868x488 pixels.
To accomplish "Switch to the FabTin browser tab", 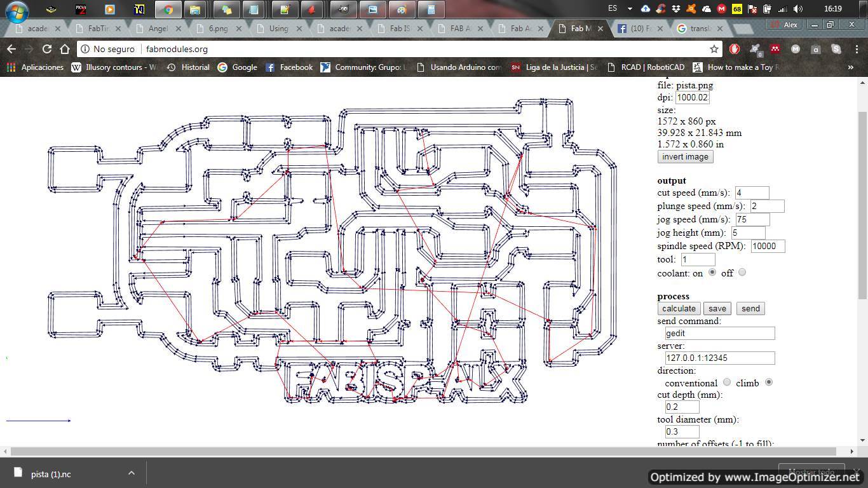I will [x=99, y=29].
